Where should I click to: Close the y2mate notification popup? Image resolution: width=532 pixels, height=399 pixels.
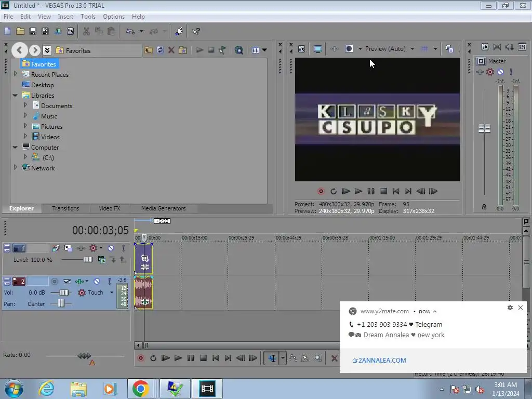click(x=521, y=308)
